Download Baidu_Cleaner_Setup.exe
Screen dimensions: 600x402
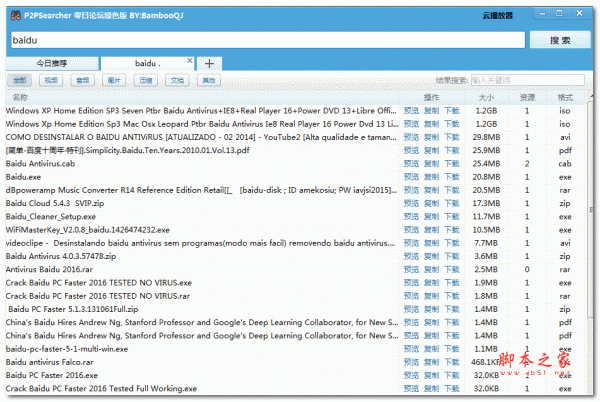452,216
